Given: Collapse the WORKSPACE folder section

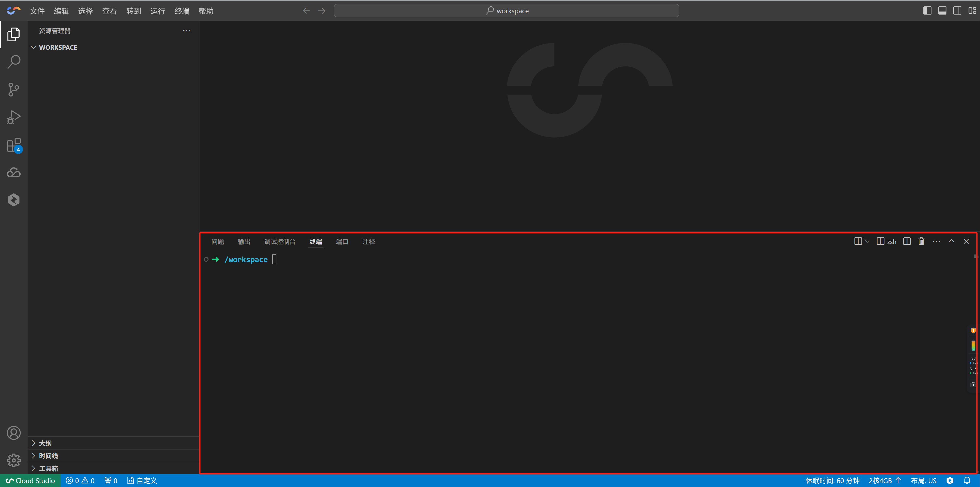Looking at the screenshot, I should pos(113,47).
